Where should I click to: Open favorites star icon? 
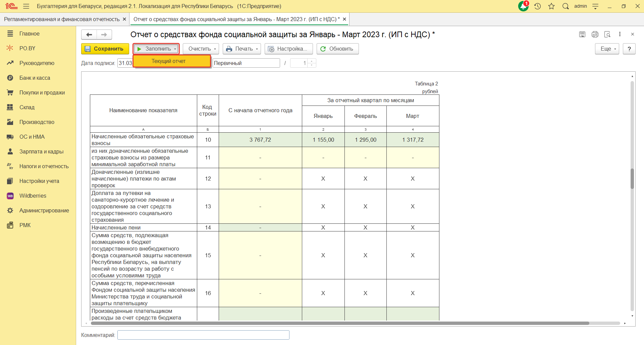coord(551,6)
